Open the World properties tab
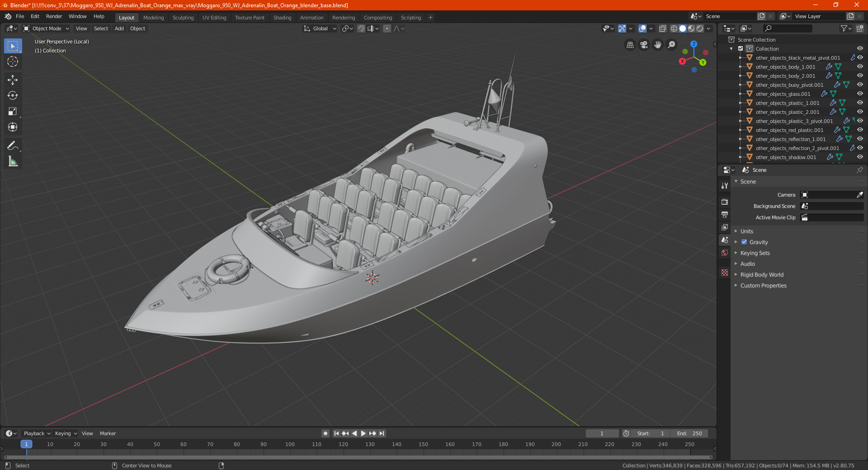868x470 pixels. click(725, 253)
